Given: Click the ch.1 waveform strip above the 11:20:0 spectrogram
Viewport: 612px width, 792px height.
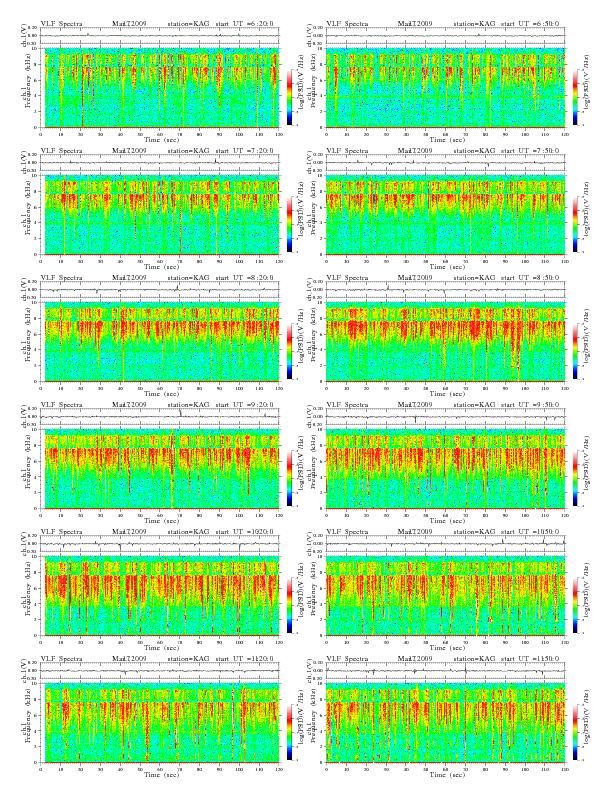Looking at the screenshot, I should (160, 671).
